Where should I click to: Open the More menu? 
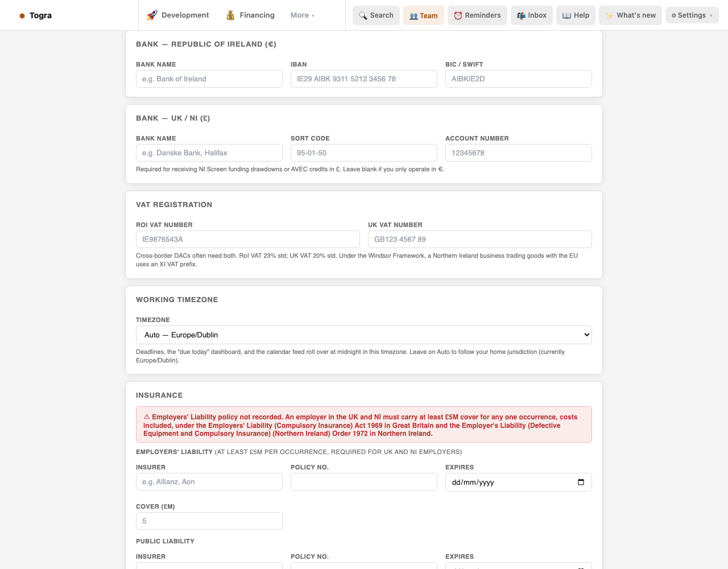[x=303, y=15]
